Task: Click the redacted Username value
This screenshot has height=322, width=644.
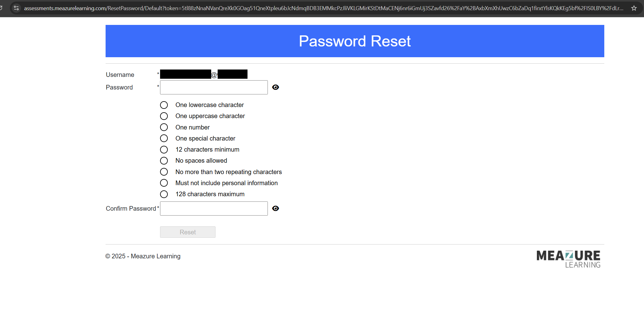Action: coord(203,74)
